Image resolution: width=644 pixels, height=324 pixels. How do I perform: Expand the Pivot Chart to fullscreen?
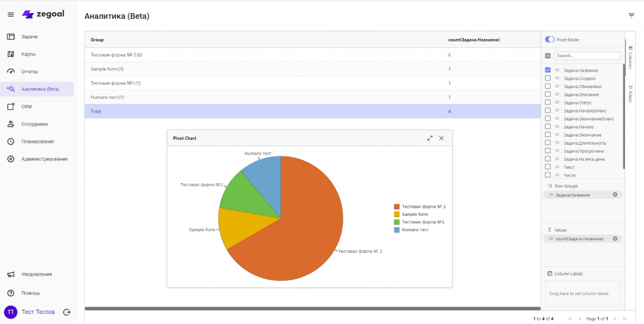430,138
